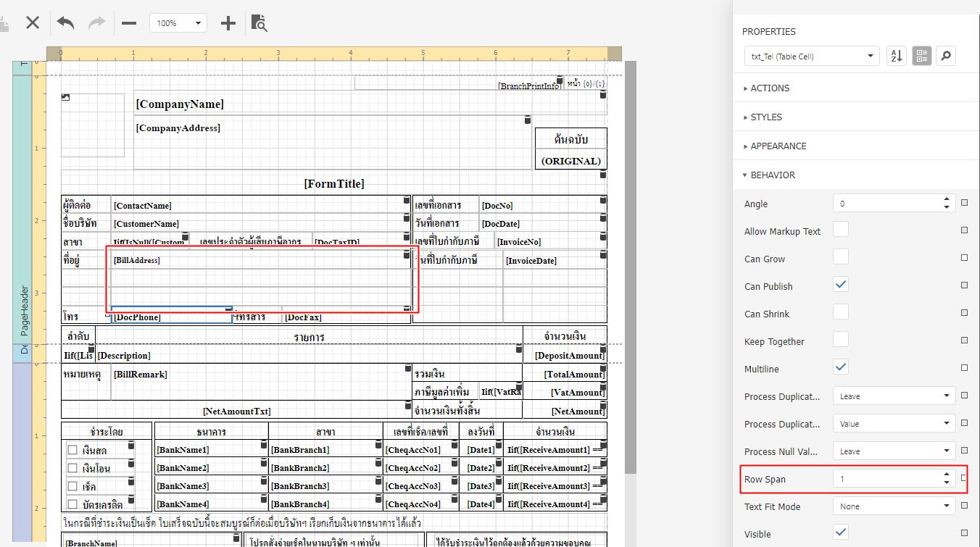Image resolution: width=980 pixels, height=547 pixels.
Task: Click data-binding icon on [BranchPrintInfo] cell
Action: (x=559, y=79)
